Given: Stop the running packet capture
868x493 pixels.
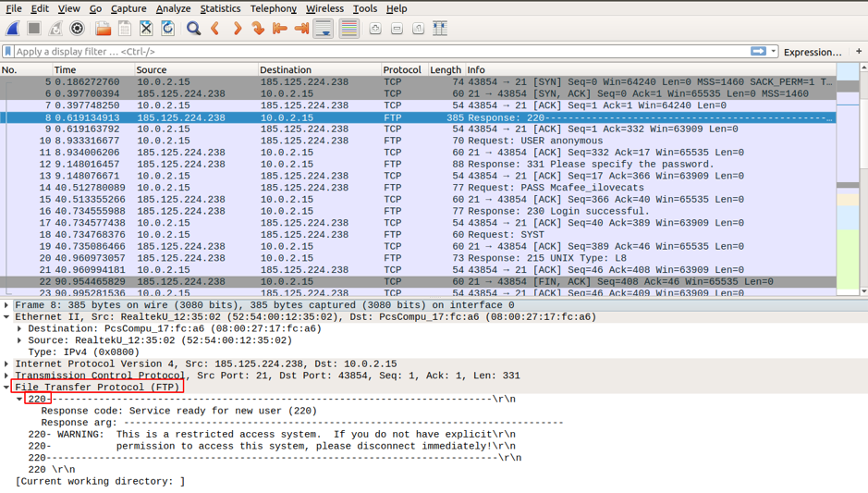Looking at the screenshot, I should [x=34, y=29].
